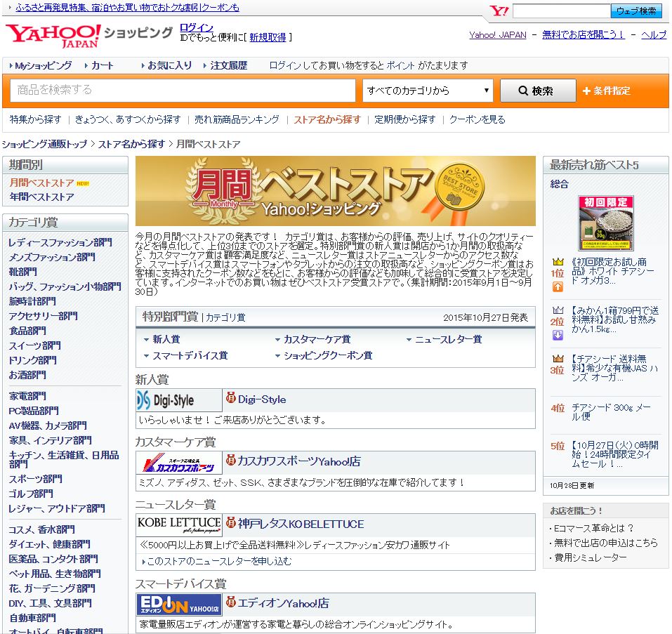Screen dimensions: 672x634
Task: Click the Eコマース革命とは？ link
Action: [x=594, y=529]
